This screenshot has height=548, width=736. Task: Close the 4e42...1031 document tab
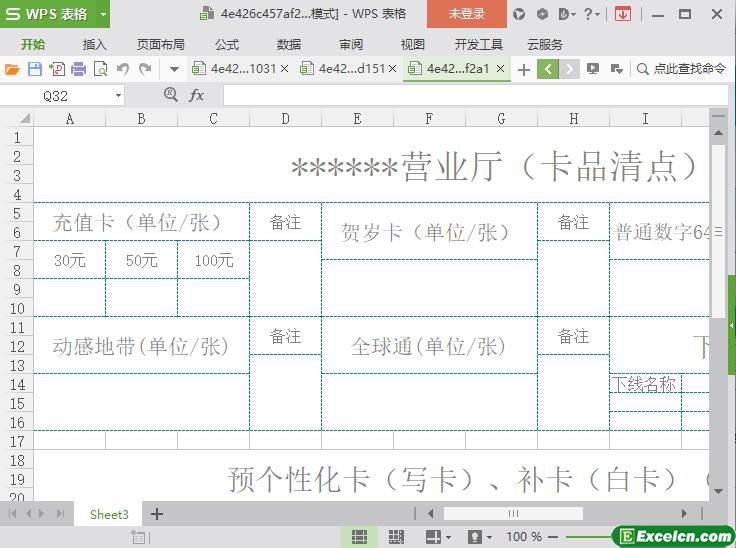[284, 69]
